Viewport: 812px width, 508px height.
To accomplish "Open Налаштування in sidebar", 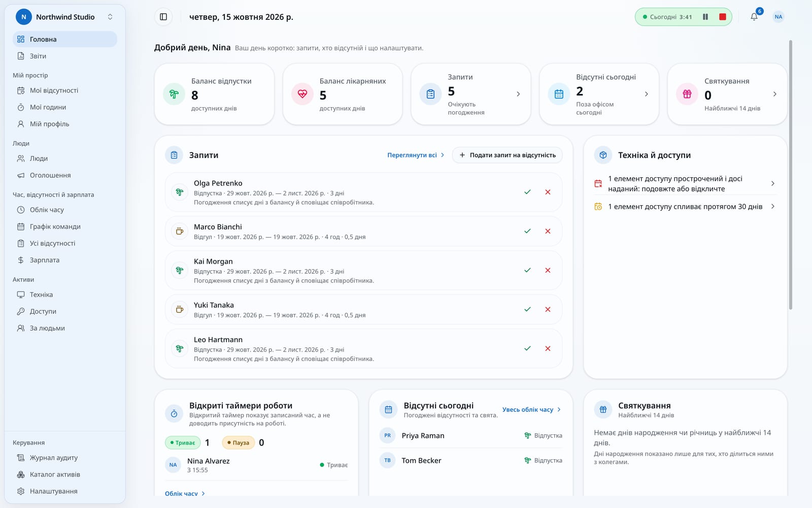I will [65, 491].
